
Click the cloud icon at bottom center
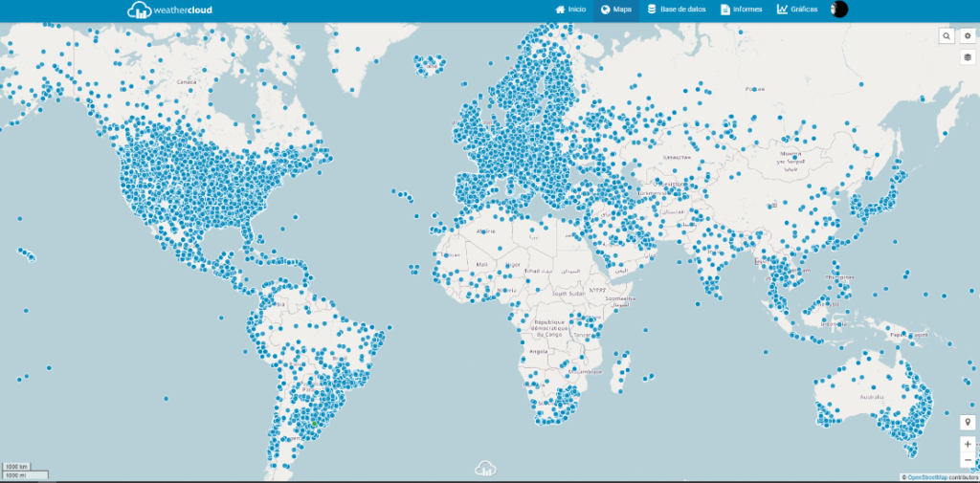[486, 468]
